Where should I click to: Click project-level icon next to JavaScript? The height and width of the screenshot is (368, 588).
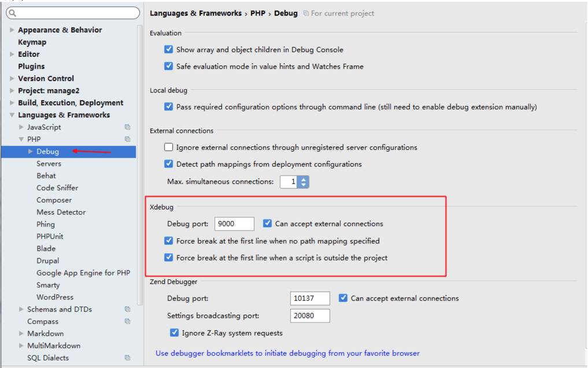pyautogui.click(x=127, y=127)
